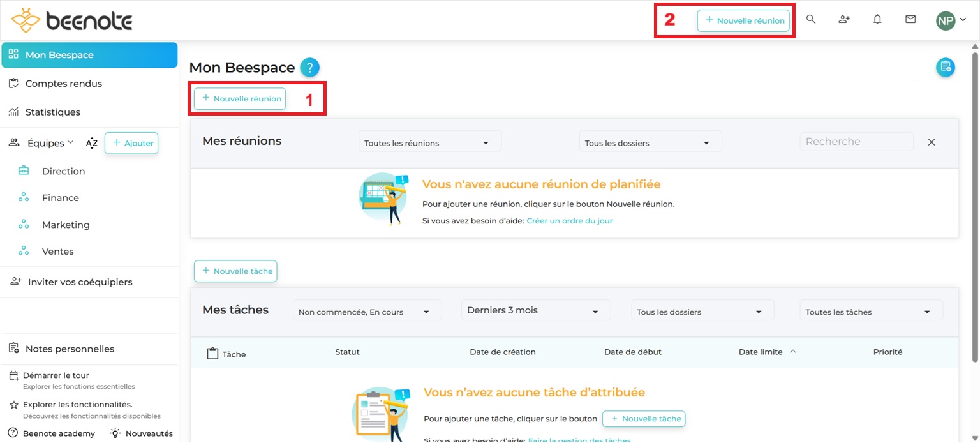980x443 pixels.
Task: Open the mail envelope icon
Action: point(910,20)
